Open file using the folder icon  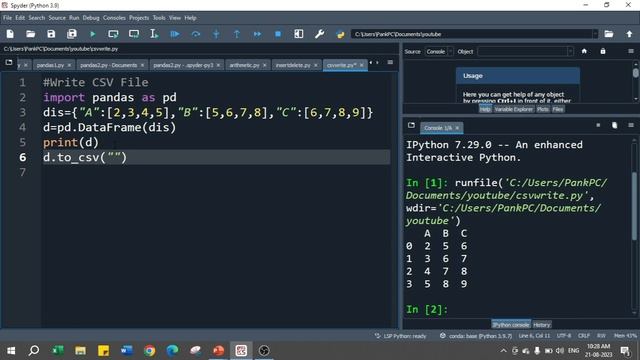click(31, 34)
